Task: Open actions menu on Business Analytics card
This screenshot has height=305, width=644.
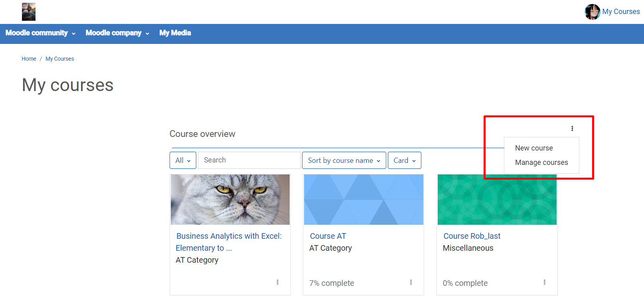Action: pyautogui.click(x=278, y=282)
